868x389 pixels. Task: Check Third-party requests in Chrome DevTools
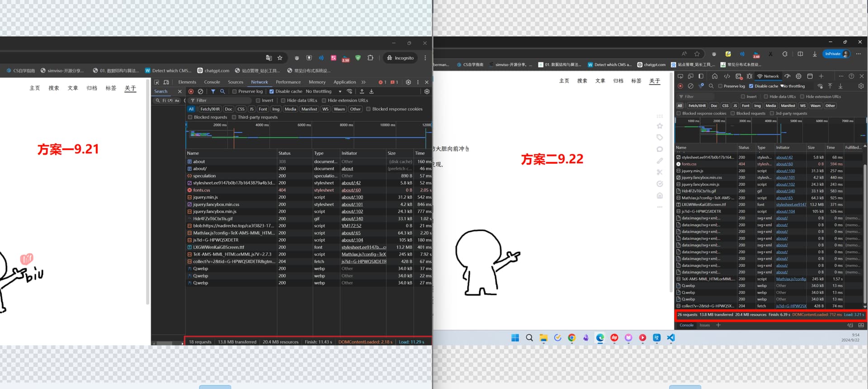(234, 117)
